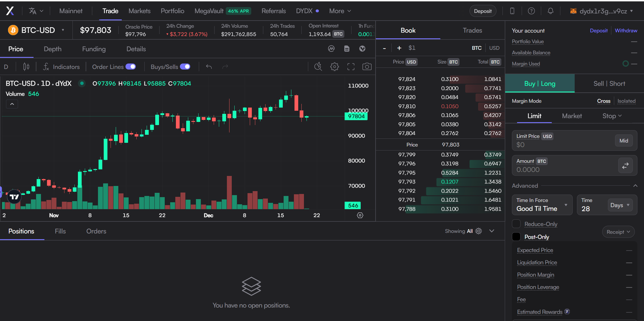Click the Bitcoin market icon
The width and height of the screenshot is (644, 321).
[x=13, y=30]
